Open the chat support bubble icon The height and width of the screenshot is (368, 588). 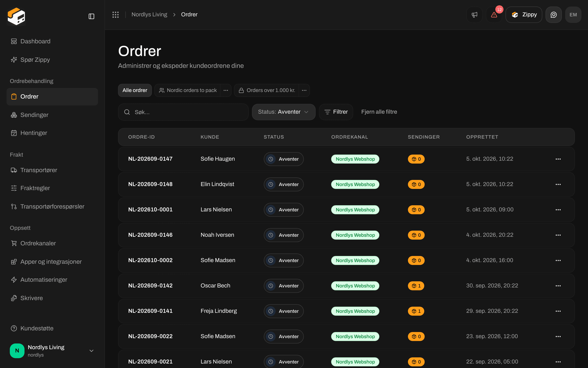coord(553,15)
